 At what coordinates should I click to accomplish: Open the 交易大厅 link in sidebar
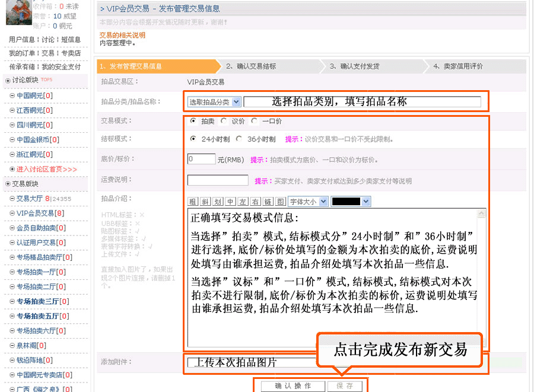pyautogui.click(x=30, y=199)
